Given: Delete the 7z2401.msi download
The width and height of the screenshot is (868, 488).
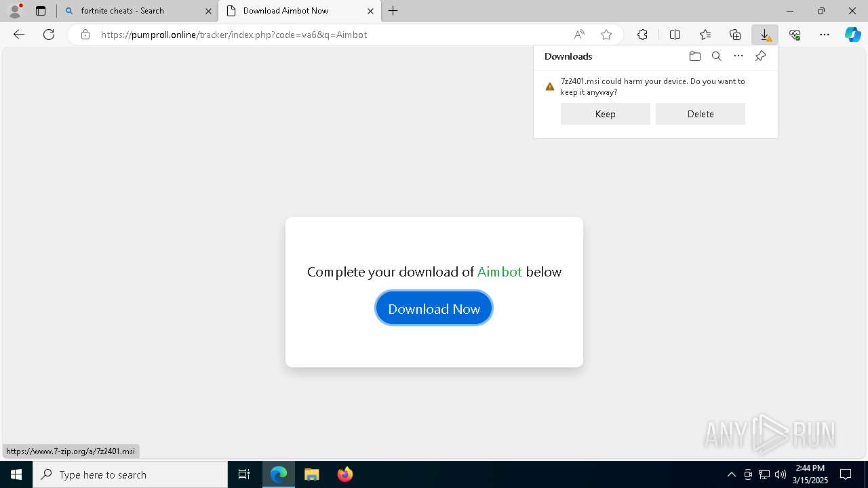Looking at the screenshot, I should click(701, 114).
